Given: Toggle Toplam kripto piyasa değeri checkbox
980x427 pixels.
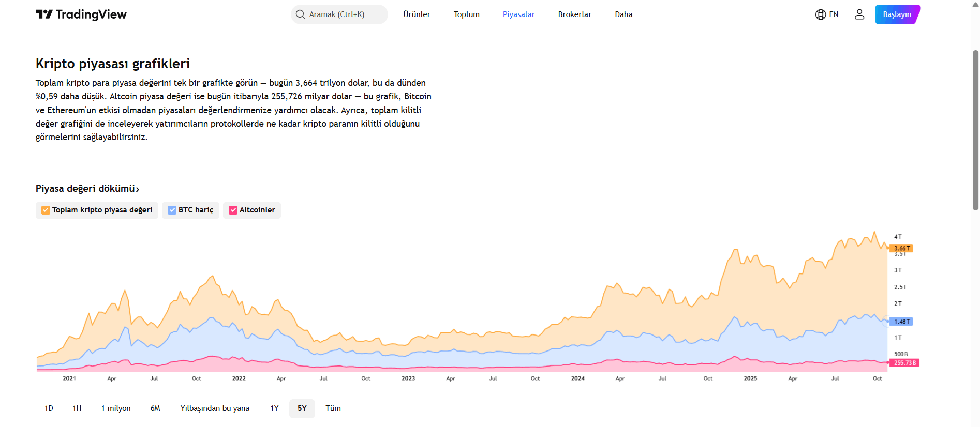Looking at the screenshot, I should pos(46,210).
